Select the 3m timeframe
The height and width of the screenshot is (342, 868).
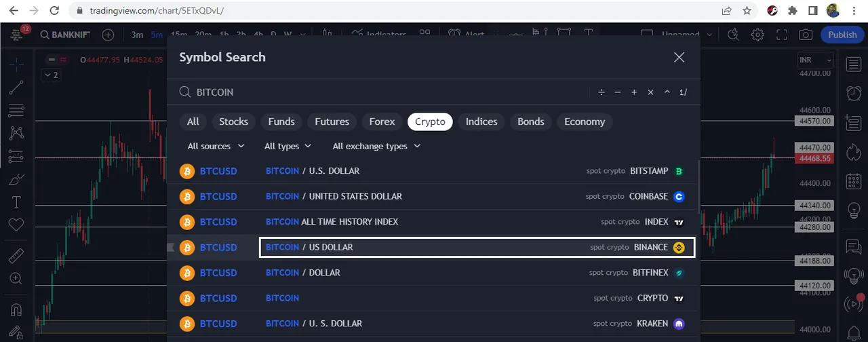[x=138, y=35]
